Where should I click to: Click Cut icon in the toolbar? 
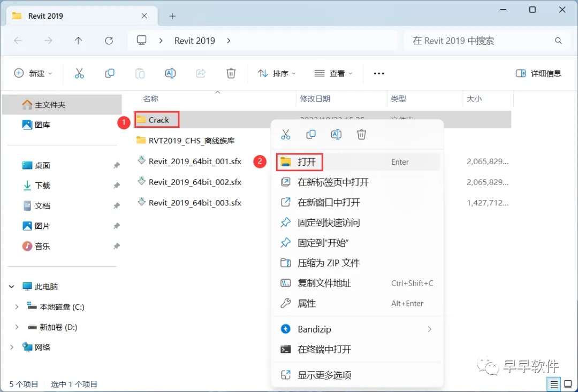79,73
